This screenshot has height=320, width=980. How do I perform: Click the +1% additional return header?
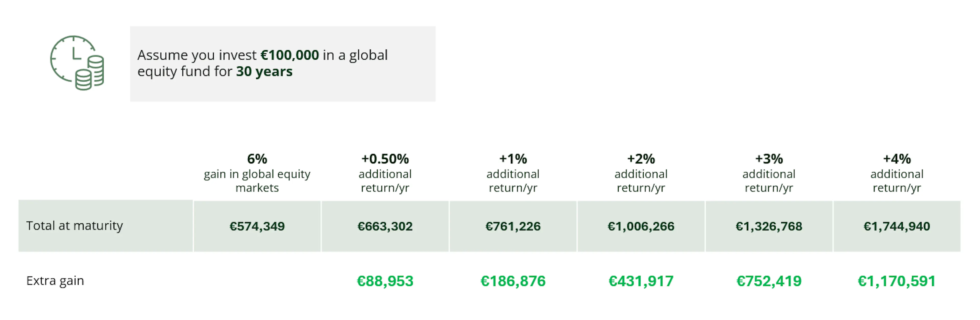pyautogui.click(x=513, y=173)
